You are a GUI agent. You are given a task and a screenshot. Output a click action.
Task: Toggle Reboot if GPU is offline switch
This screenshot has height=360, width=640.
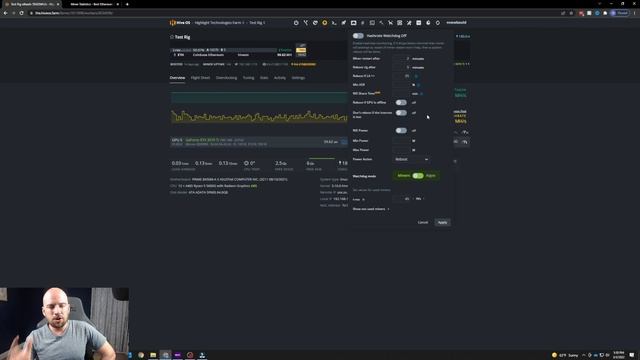tap(401, 102)
